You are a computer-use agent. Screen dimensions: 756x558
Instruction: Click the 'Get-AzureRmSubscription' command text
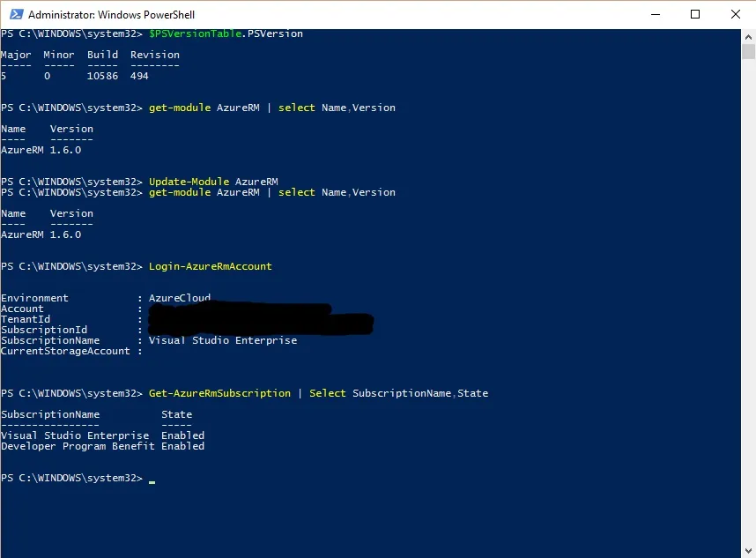click(220, 393)
